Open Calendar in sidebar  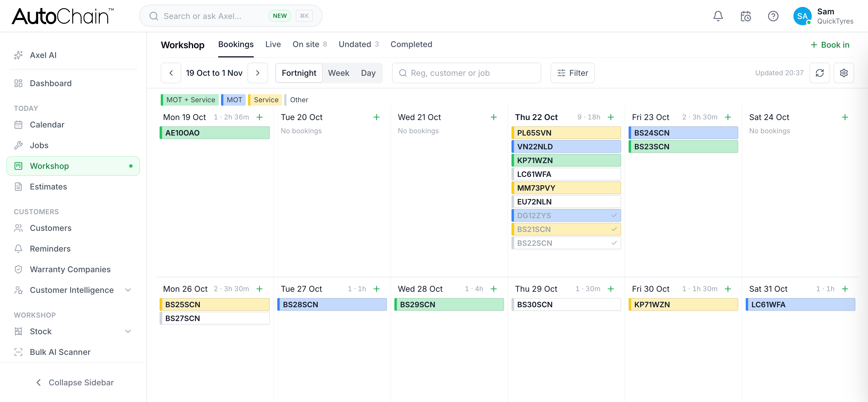tap(73, 125)
